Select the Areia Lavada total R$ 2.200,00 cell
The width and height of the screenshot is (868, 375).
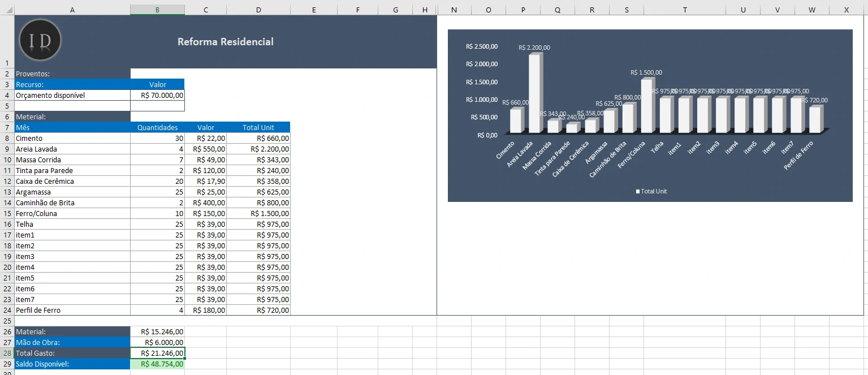pos(258,149)
